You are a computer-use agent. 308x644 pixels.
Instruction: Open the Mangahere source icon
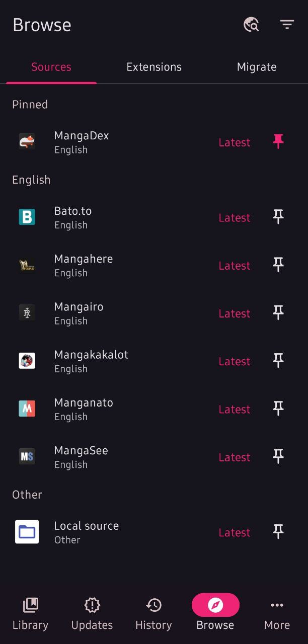tap(27, 265)
